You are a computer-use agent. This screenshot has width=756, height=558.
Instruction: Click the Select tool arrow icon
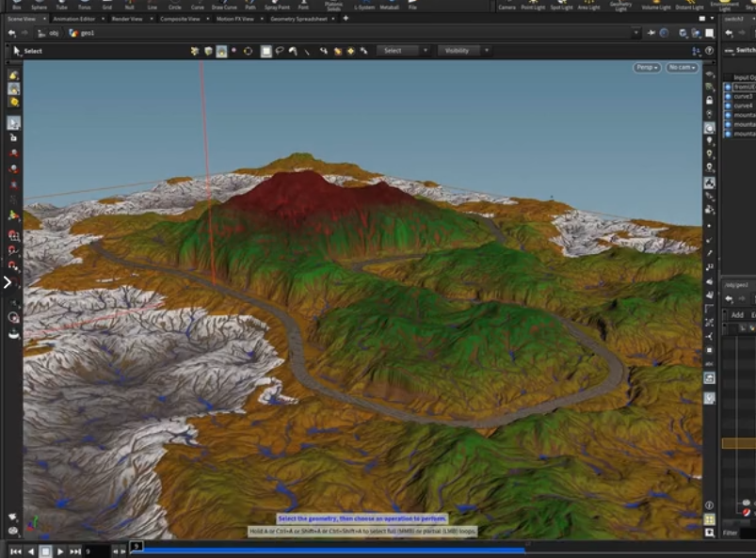click(17, 51)
